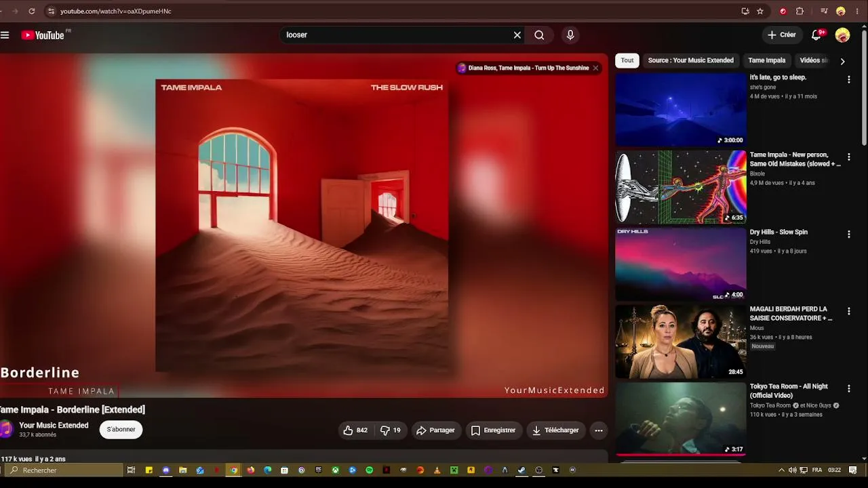
Task: Click the Mous channel name
Action: 757,328
